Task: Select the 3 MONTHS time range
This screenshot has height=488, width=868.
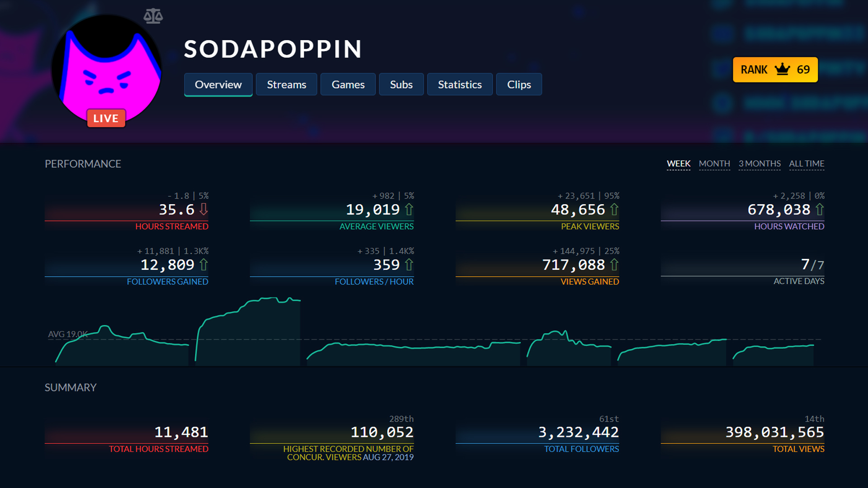Action: click(759, 164)
